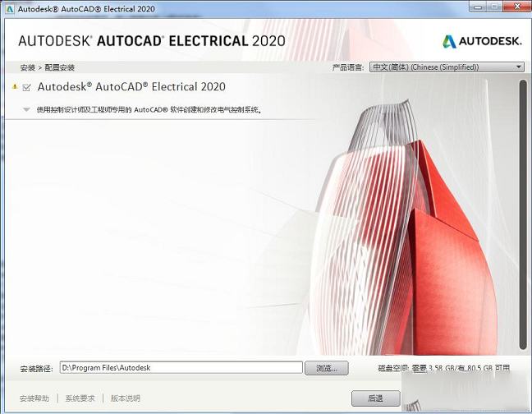The height and width of the screenshot is (414, 532).
Task: Click in the 安装路径 install path field
Action: tap(181, 368)
